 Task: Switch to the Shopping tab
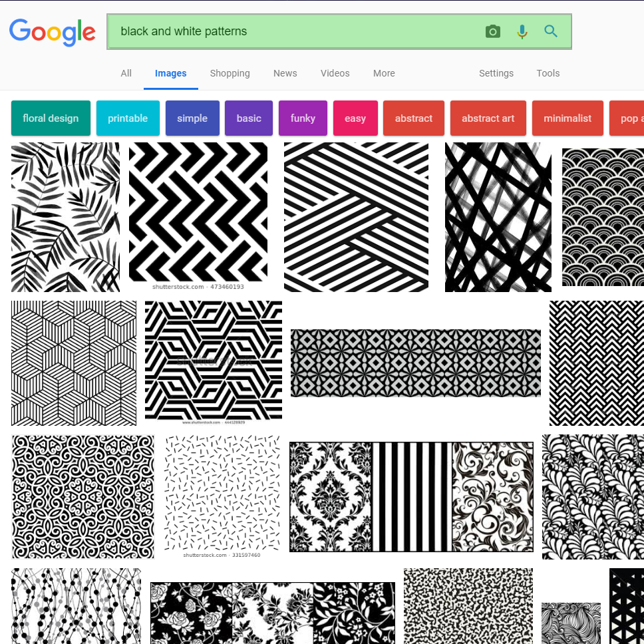pyautogui.click(x=230, y=73)
